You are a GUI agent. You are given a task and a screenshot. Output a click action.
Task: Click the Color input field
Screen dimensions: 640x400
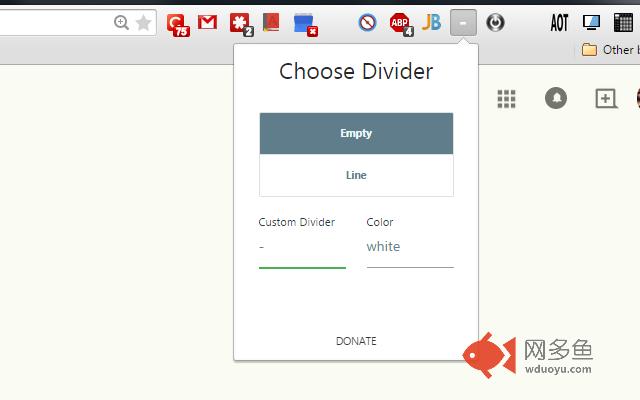[x=410, y=247]
